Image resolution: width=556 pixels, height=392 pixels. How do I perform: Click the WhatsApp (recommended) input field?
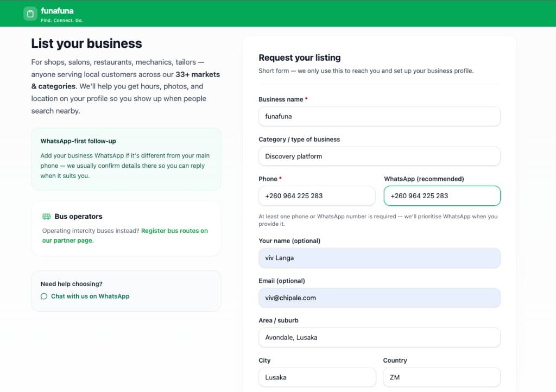[442, 195]
